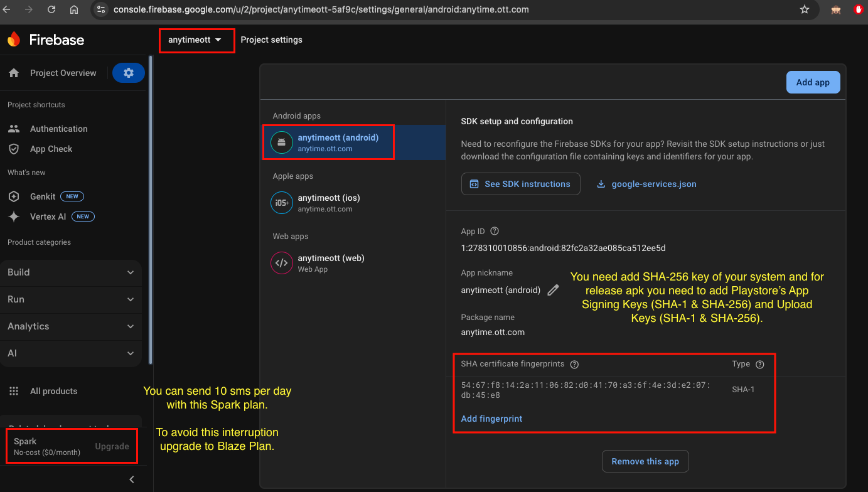
Task: Open the anytimeott project dropdown
Action: point(195,40)
